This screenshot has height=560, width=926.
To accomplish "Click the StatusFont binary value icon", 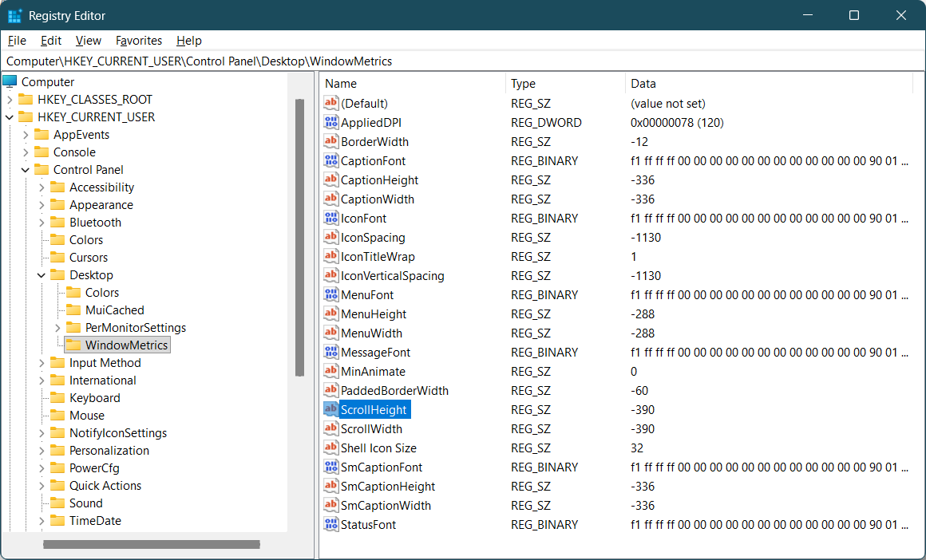I will click(331, 525).
